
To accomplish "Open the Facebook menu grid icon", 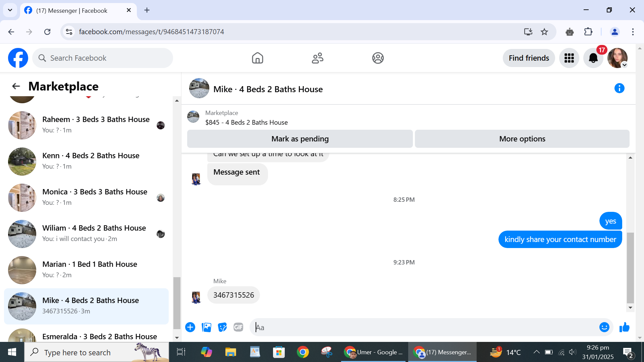I will click(x=569, y=58).
